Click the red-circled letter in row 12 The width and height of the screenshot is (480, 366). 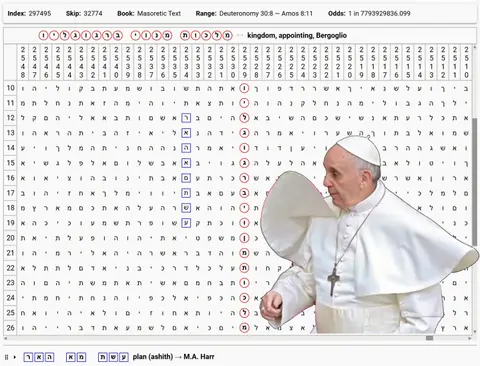click(244, 118)
